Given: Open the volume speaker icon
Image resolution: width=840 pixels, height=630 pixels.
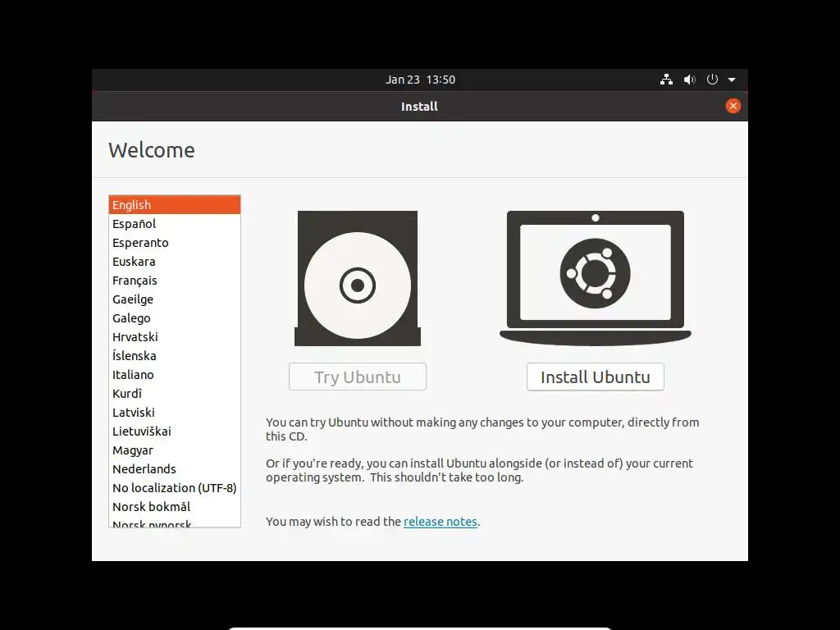Looking at the screenshot, I should (x=689, y=80).
